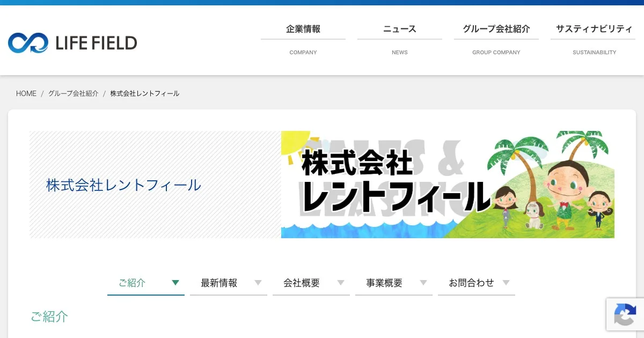Open the グループ会社紹介 breadcrumb link
The image size is (644, 338).
74,93
